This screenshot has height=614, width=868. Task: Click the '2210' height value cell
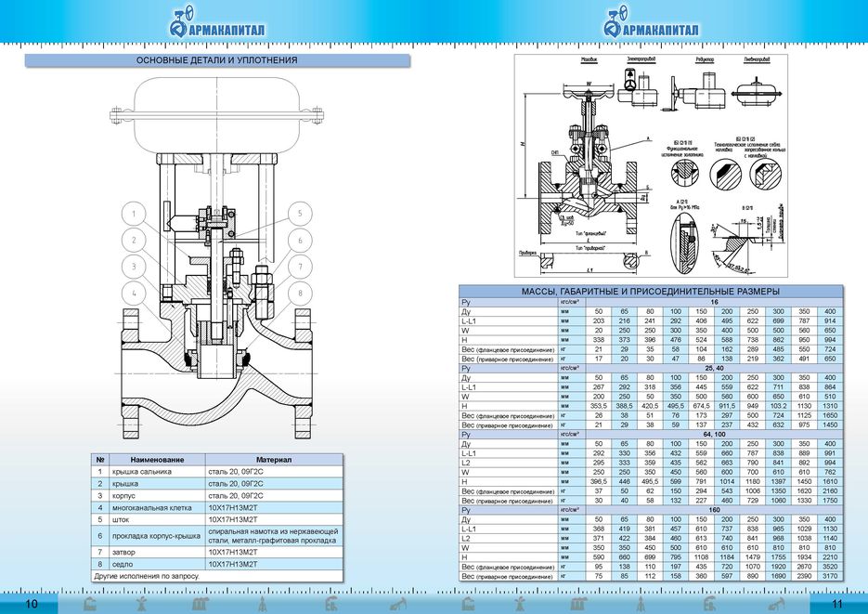[830, 557]
